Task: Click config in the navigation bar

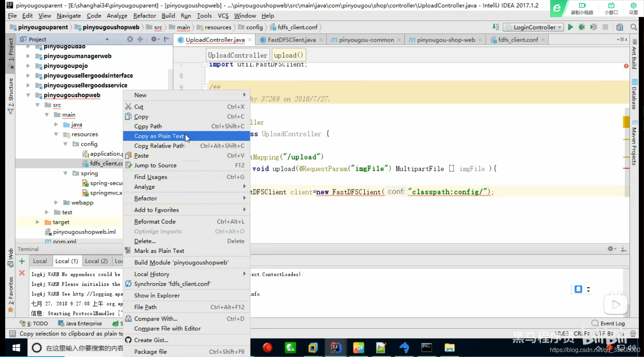Action: tap(250, 27)
